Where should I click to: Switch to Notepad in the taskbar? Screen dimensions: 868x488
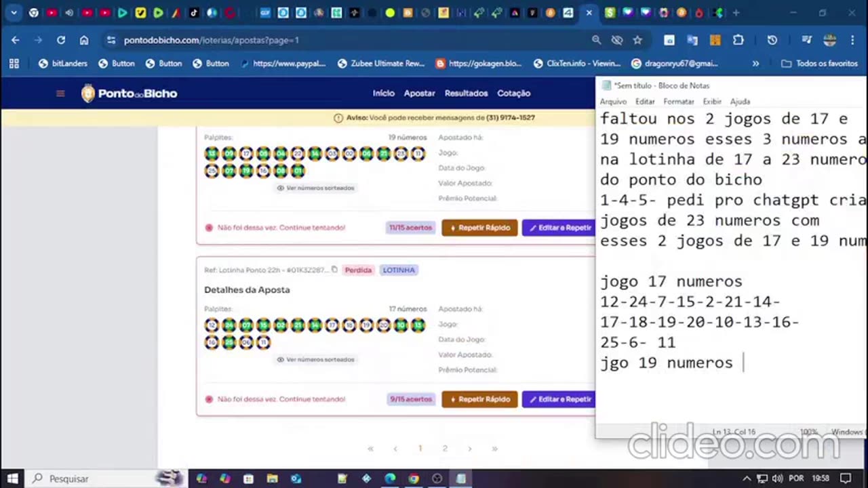pos(461,479)
